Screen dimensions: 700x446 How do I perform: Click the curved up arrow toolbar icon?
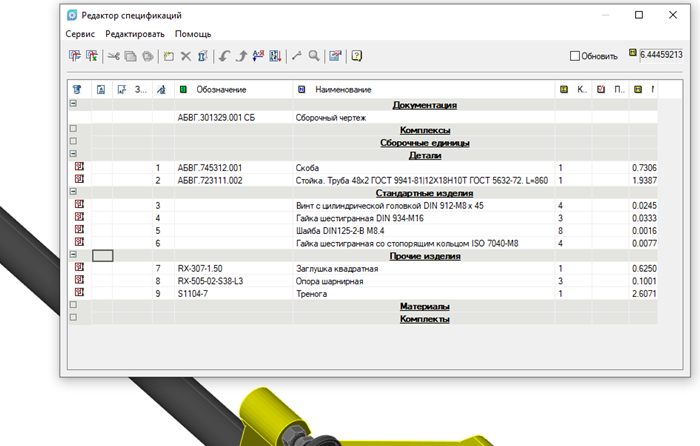240,56
